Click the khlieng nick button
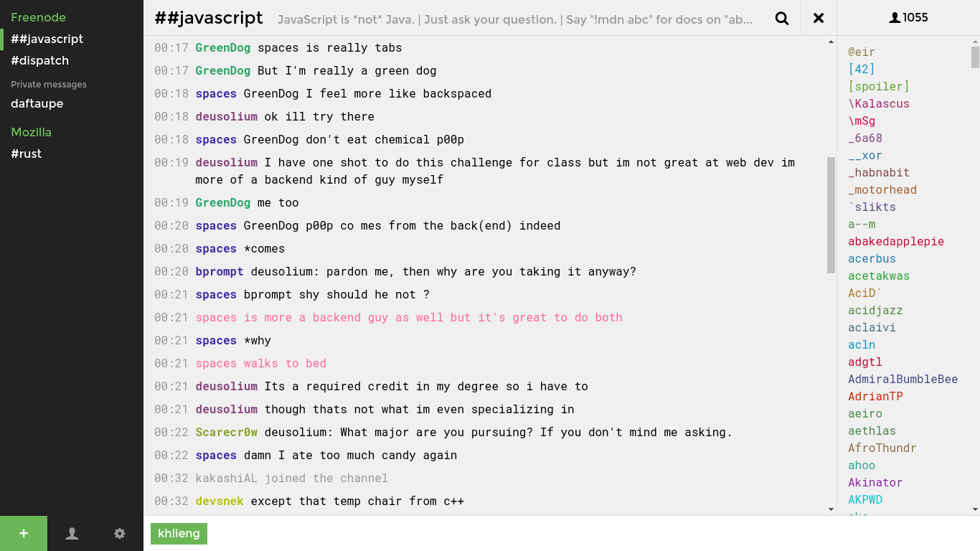980x551 pixels. [x=179, y=533]
